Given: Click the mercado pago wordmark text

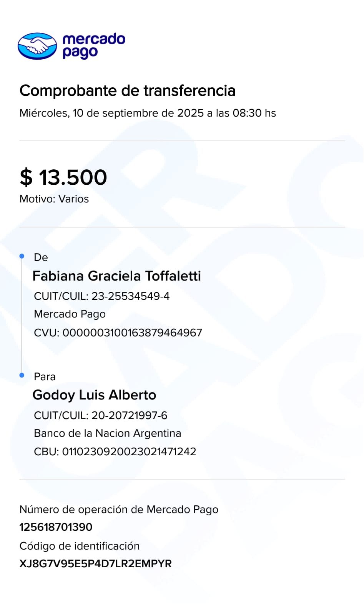Looking at the screenshot, I should coord(94,46).
